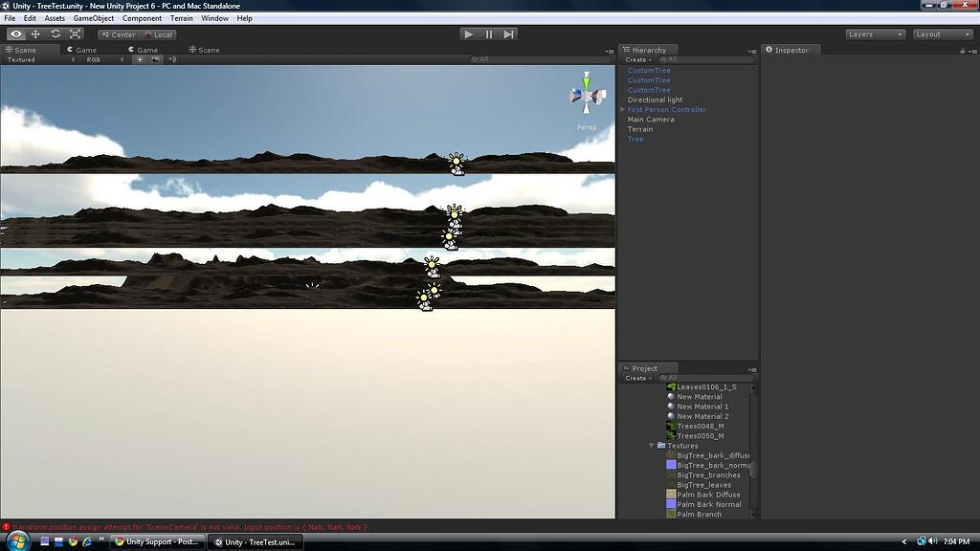980x551 pixels.
Task: Switch rotation mode from Local to Global
Action: tap(161, 33)
